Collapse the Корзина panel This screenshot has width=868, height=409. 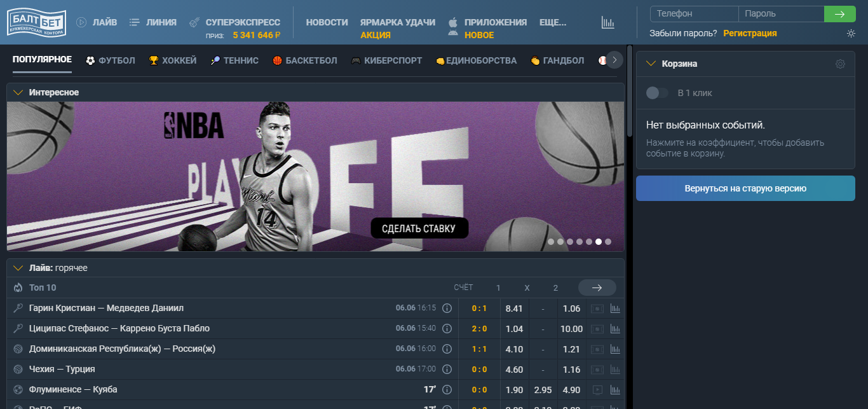click(x=651, y=64)
